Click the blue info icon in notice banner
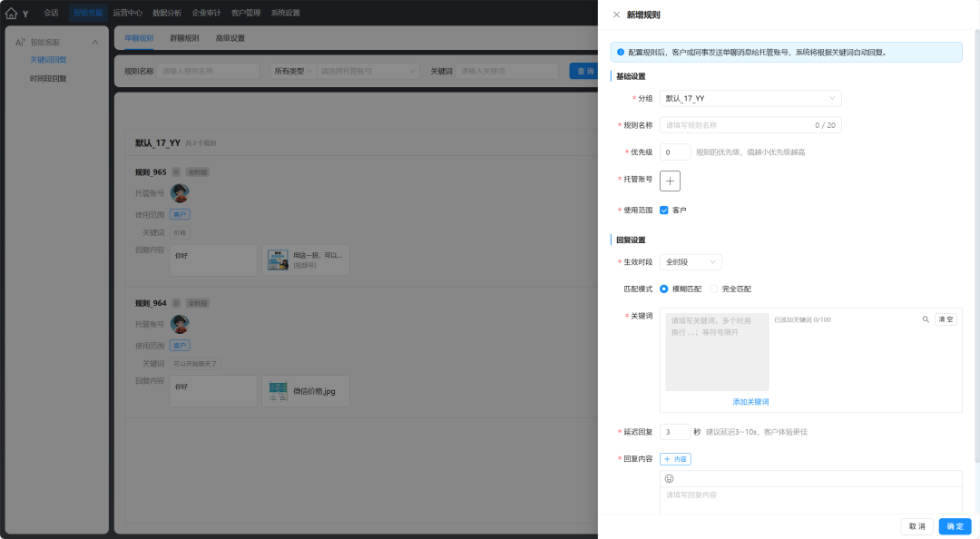Image resolution: width=980 pixels, height=539 pixels. tap(621, 53)
